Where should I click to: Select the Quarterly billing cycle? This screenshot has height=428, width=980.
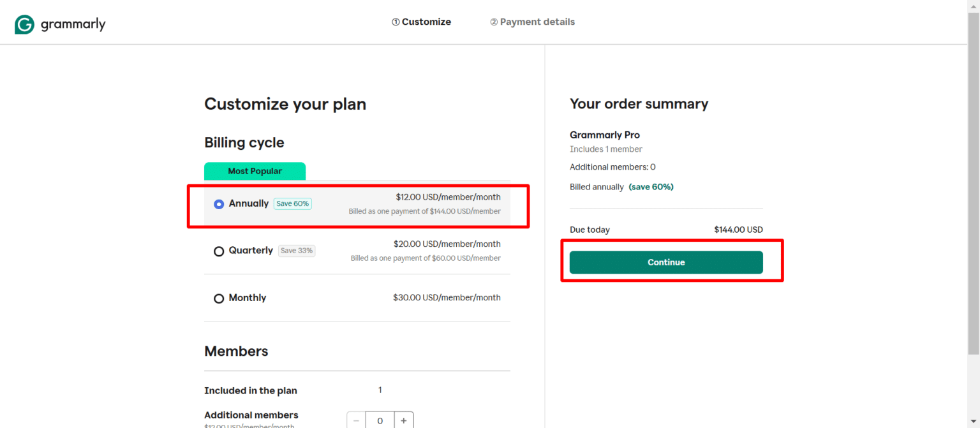tap(219, 251)
